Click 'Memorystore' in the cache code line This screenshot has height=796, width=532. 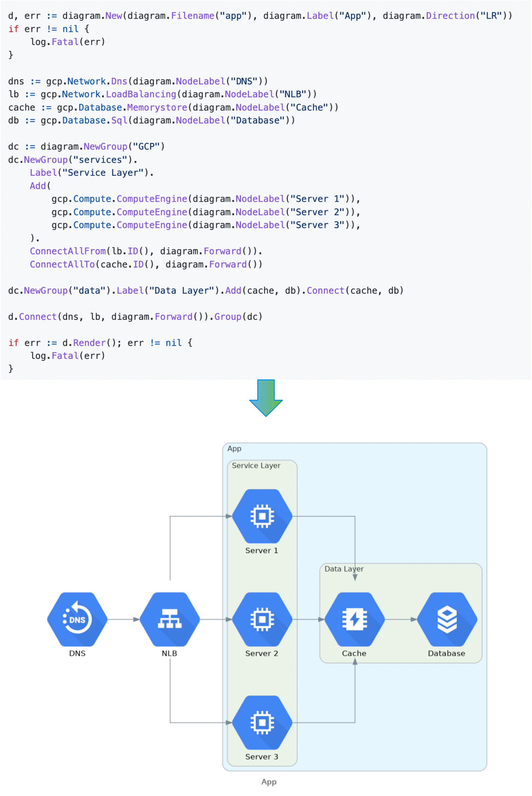coord(157,107)
